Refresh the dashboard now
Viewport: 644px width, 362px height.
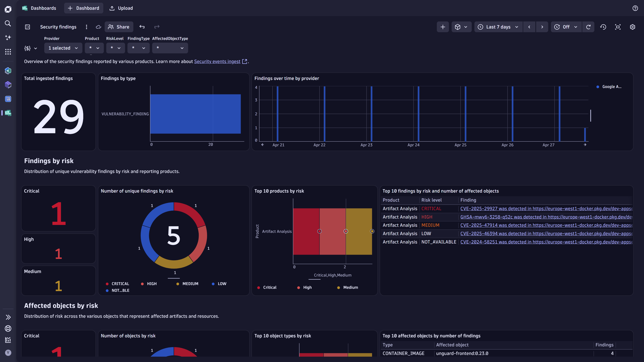pos(588,27)
